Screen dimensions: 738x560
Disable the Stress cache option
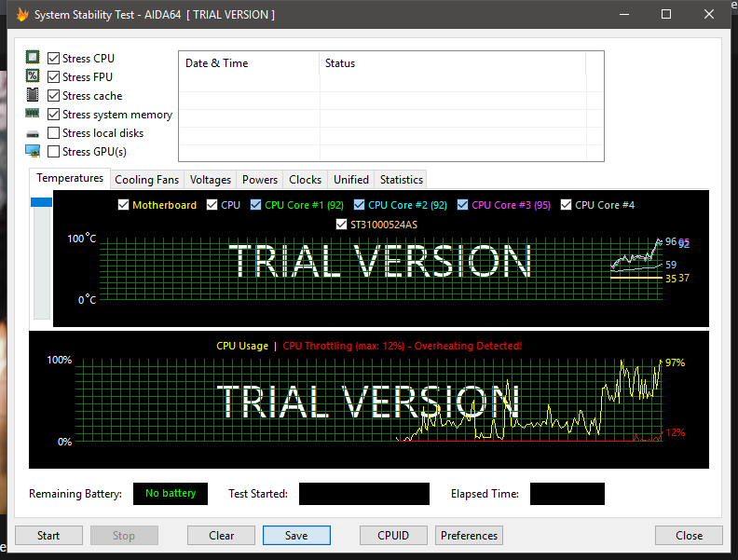click(x=54, y=96)
